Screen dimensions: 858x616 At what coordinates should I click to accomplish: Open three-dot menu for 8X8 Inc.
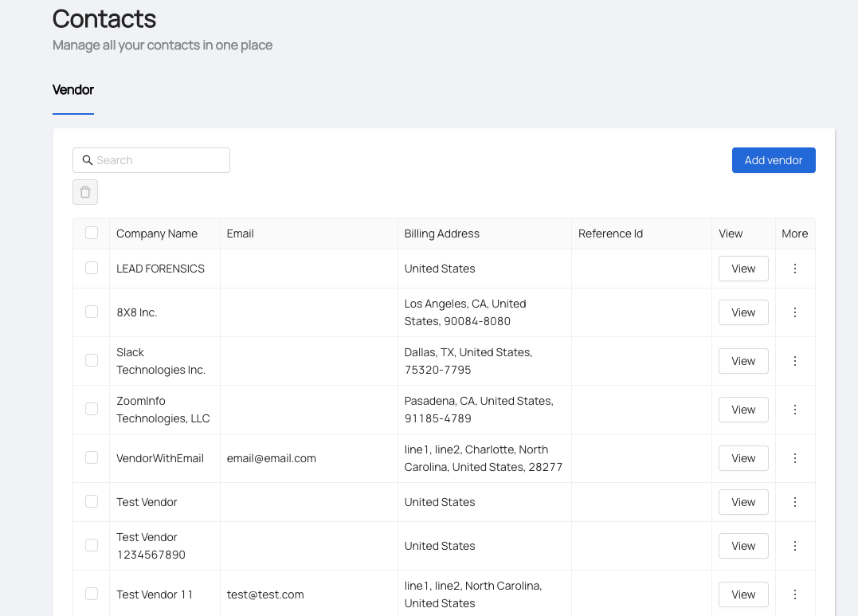click(794, 312)
